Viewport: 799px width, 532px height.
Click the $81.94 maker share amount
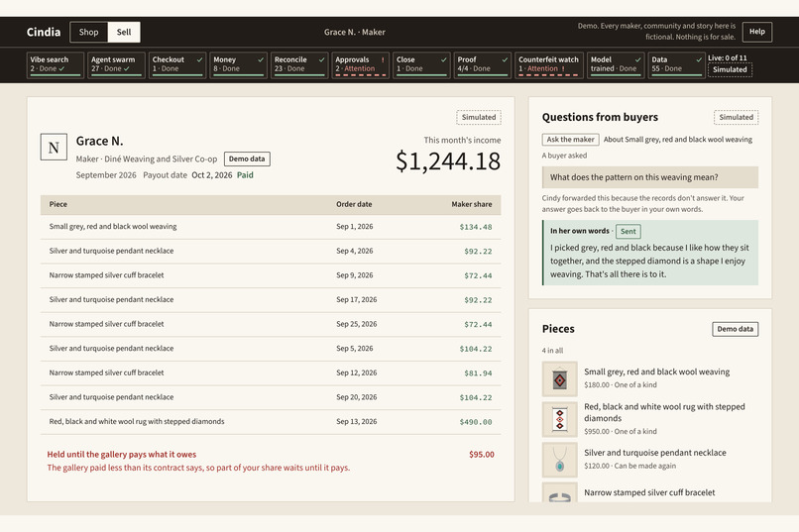pos(478,373)
